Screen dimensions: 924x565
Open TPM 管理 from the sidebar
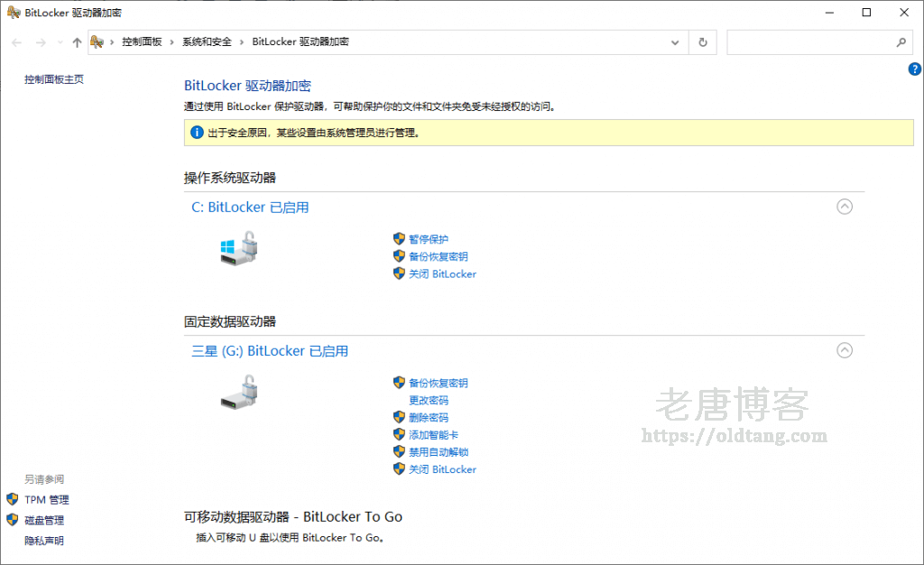point(46,499)
